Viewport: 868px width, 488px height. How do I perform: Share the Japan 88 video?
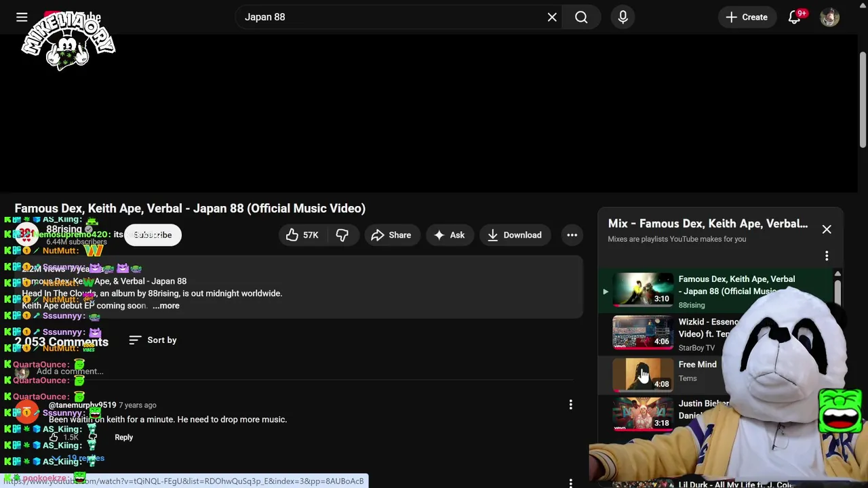click(x=392, y=235)
